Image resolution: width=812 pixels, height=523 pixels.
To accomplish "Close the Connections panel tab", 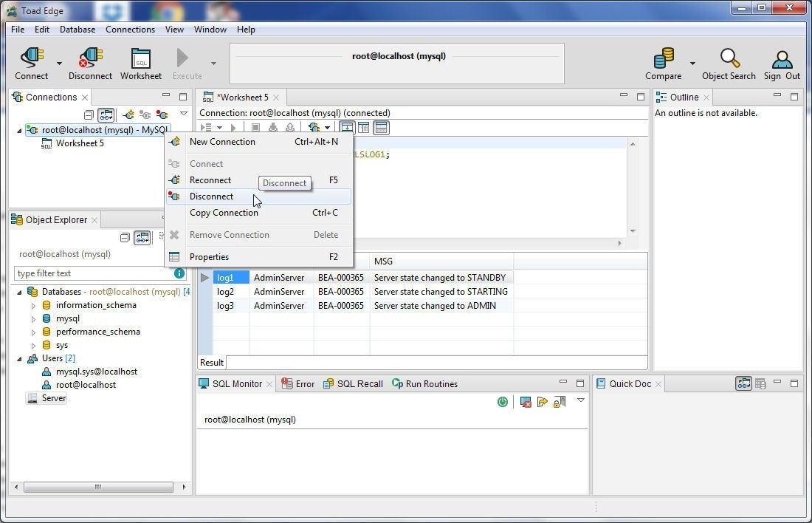I will click(85, 98).
